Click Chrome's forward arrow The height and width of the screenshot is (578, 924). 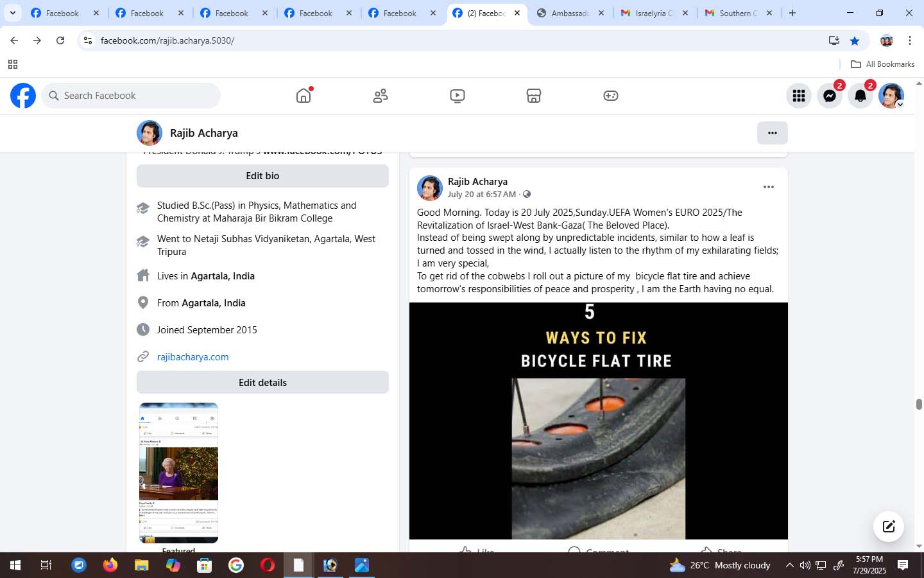(x=37, y=40)
